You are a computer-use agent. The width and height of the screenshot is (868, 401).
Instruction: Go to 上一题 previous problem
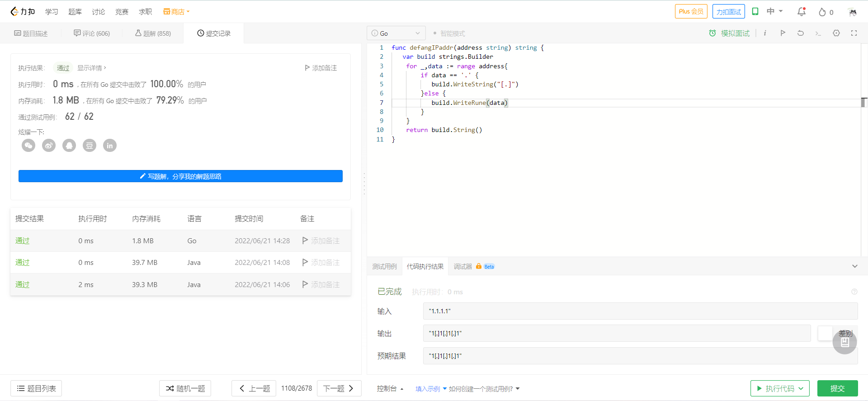tap(254, 388)
